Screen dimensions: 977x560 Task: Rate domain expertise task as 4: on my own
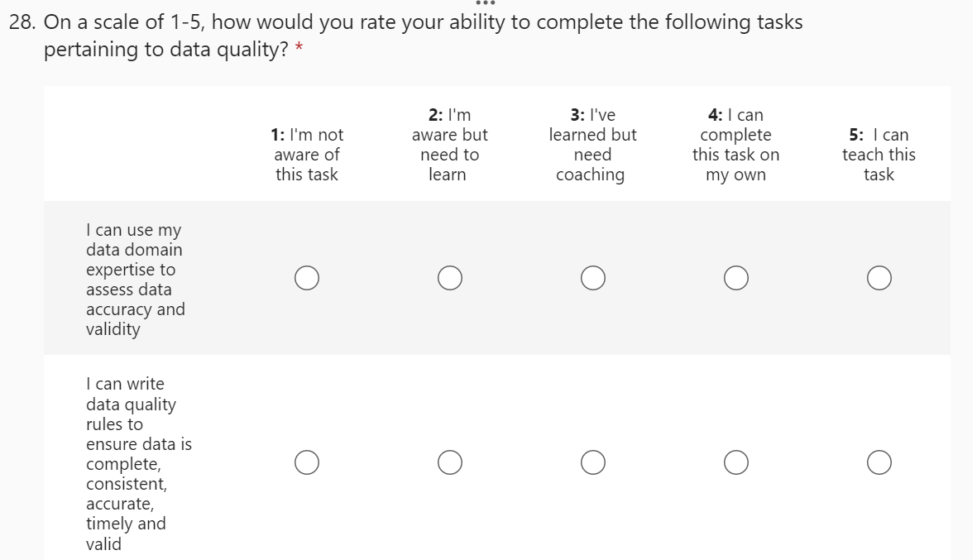736,279
